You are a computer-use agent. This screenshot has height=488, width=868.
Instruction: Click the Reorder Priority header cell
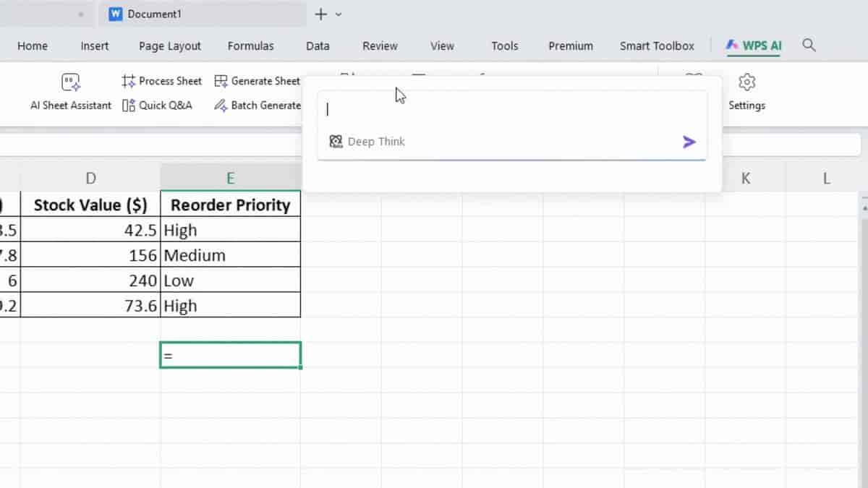point(230,205)
